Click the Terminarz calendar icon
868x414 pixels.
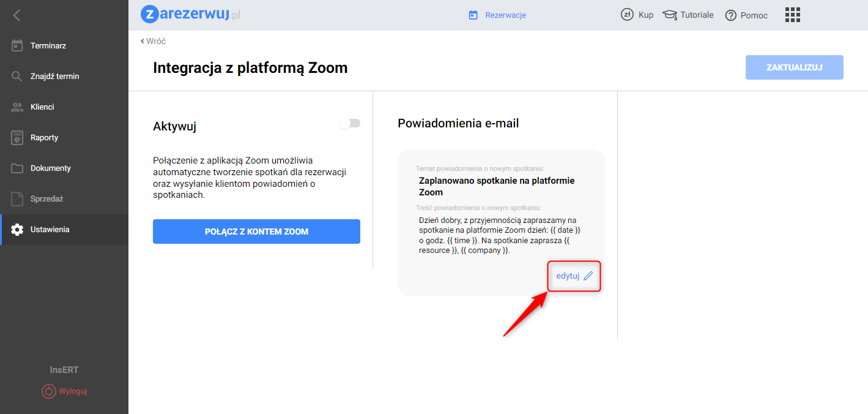(17, 45)
